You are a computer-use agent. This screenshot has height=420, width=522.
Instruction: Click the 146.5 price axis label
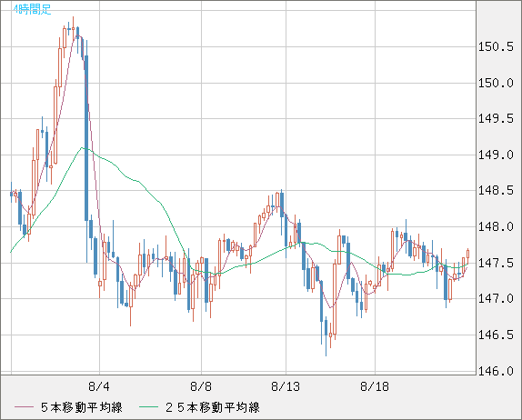click(x=496, y=335)
